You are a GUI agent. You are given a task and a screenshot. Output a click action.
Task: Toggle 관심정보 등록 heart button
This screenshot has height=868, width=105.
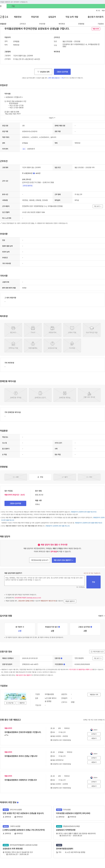(43, 72)
